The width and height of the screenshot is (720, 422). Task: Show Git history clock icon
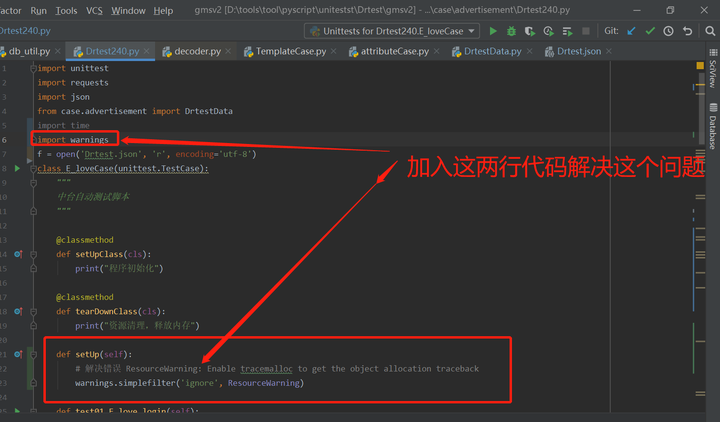[x=669, y=31]
